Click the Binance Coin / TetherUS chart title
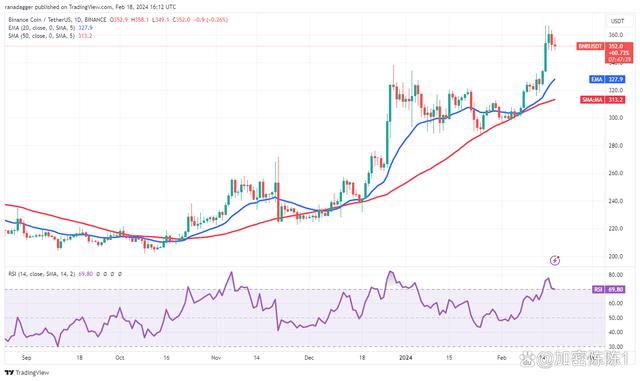The height and width of the screenshot is (381, 640). tap(57, 20)
